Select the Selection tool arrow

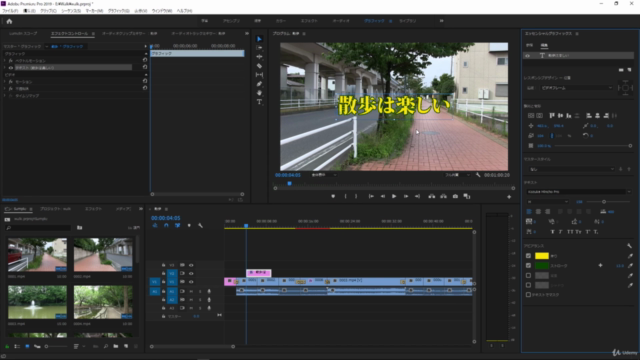coord(259,39)
